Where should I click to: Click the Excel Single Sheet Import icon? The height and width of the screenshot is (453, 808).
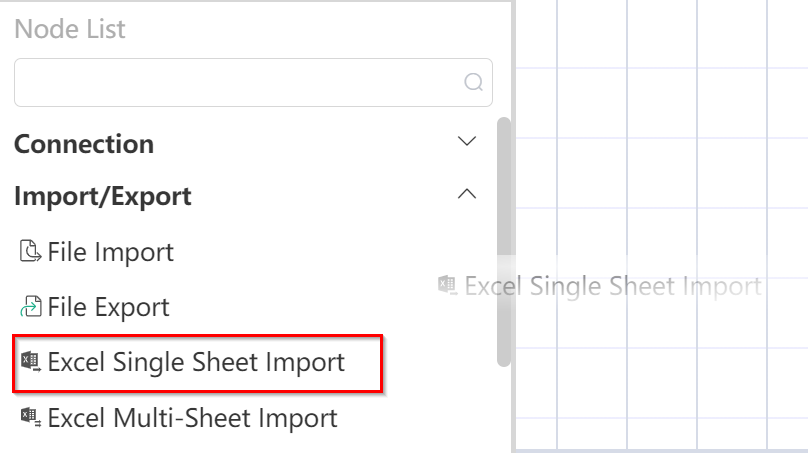pyautogui.click(x=31, y=361)
